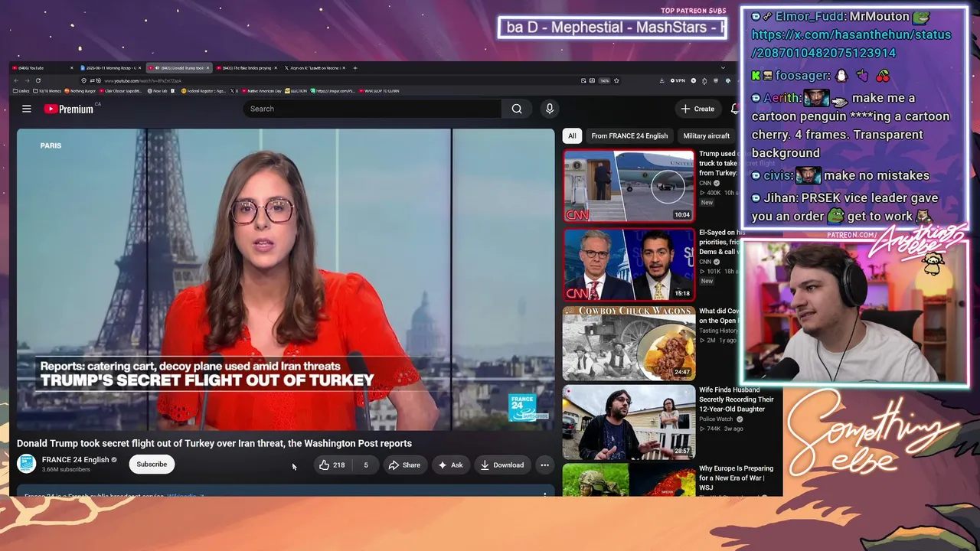Viewport: 980px width, 551px height.
Task: Open the x.com hasanthehun link in chat
Action: 851,44
